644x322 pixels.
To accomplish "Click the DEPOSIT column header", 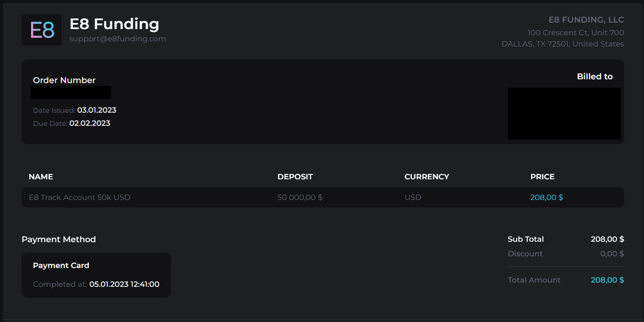I will coord(295,176).
